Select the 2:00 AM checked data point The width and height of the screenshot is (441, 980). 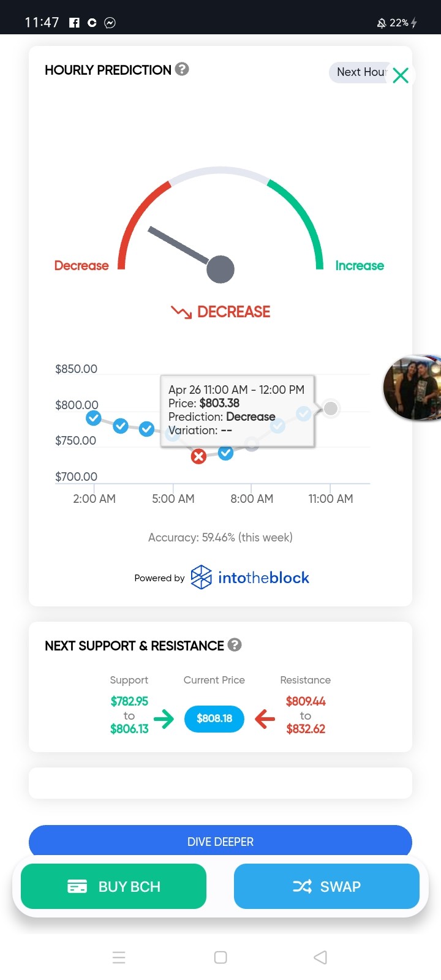tap(94, 418)
